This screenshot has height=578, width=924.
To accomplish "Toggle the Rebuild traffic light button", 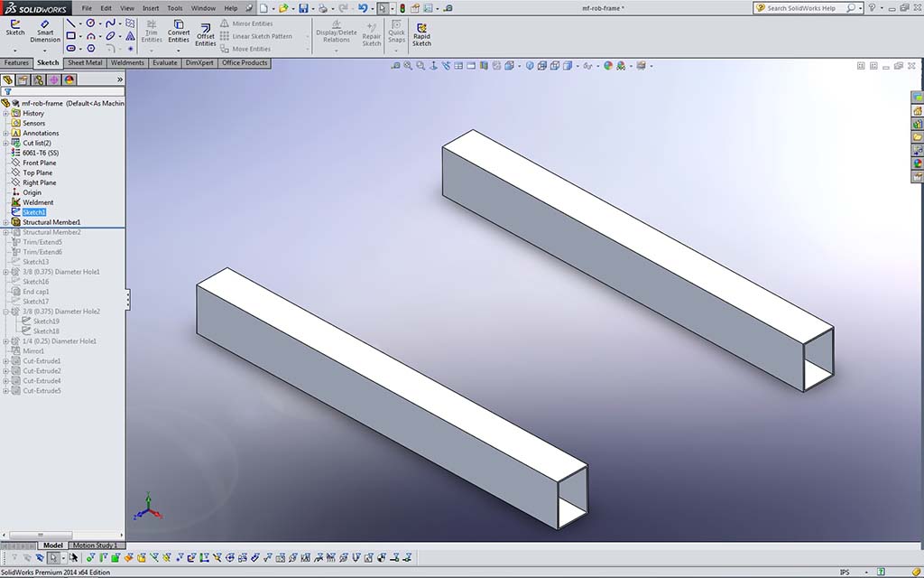I will (x=402, y=8).
